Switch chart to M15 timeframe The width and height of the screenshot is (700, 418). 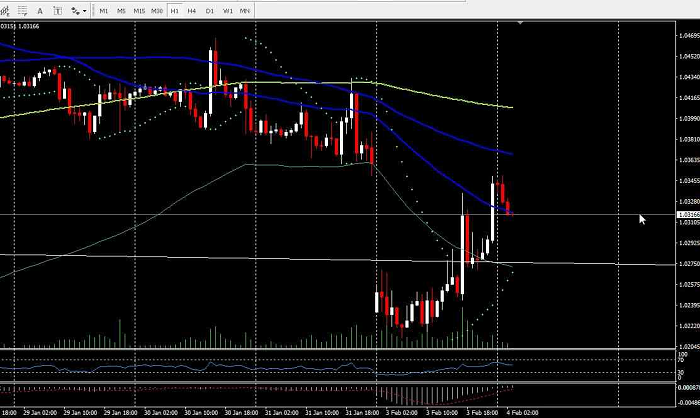point(138,10)
